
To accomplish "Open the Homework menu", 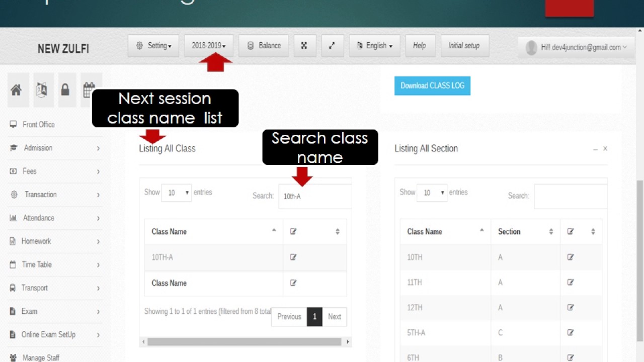I will (x=55, y=241).
